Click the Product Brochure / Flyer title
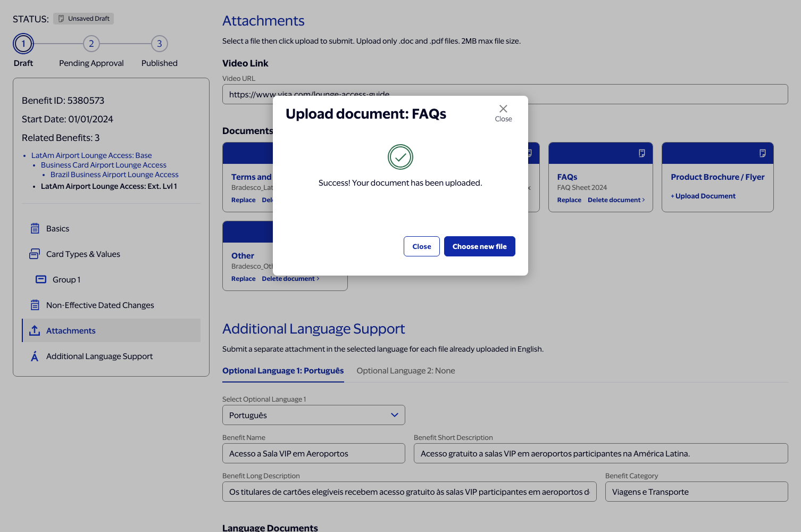The width and height of the screenshot is (801, 532). pos(717,177)
